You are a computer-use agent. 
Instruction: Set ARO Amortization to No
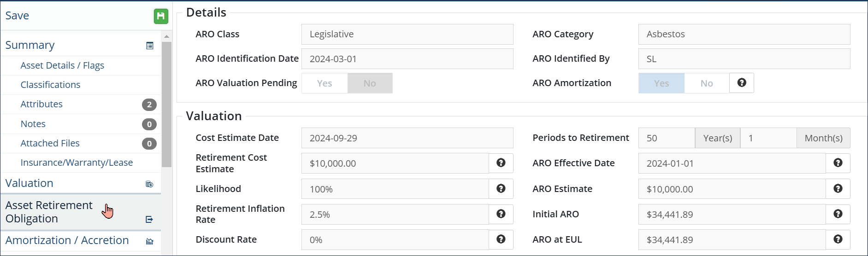[x=706, y=83]
